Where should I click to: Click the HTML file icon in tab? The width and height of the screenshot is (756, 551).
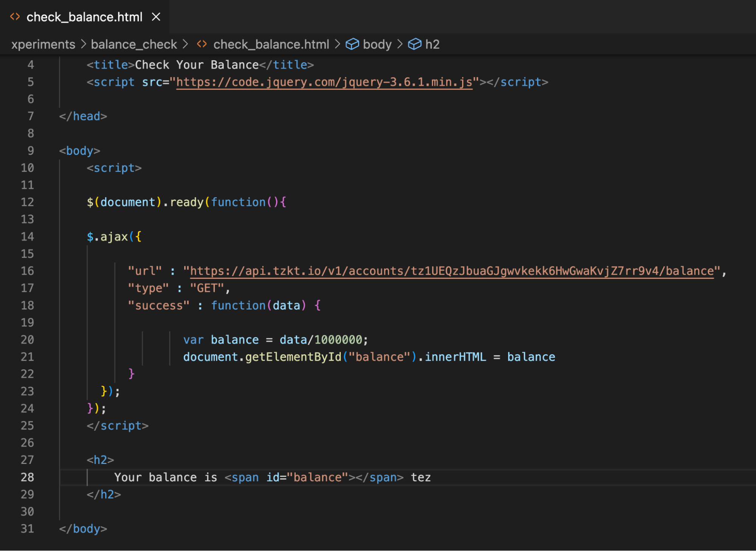click(15, 17)
